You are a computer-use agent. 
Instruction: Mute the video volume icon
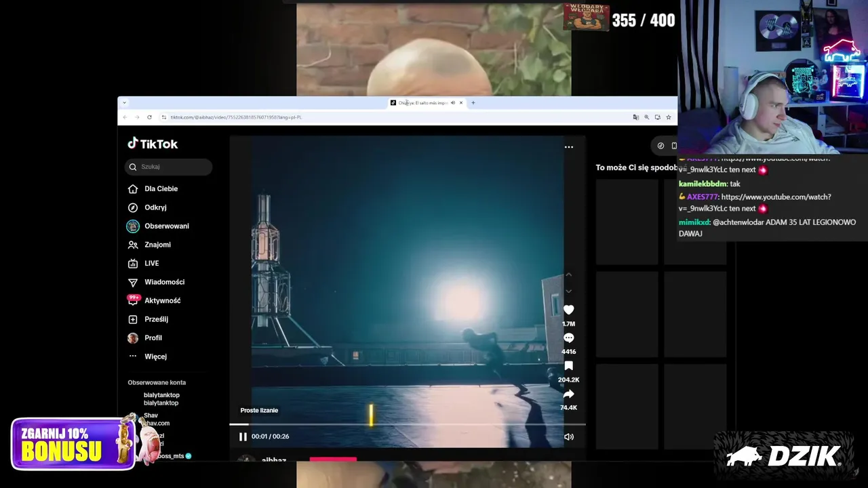569,436
